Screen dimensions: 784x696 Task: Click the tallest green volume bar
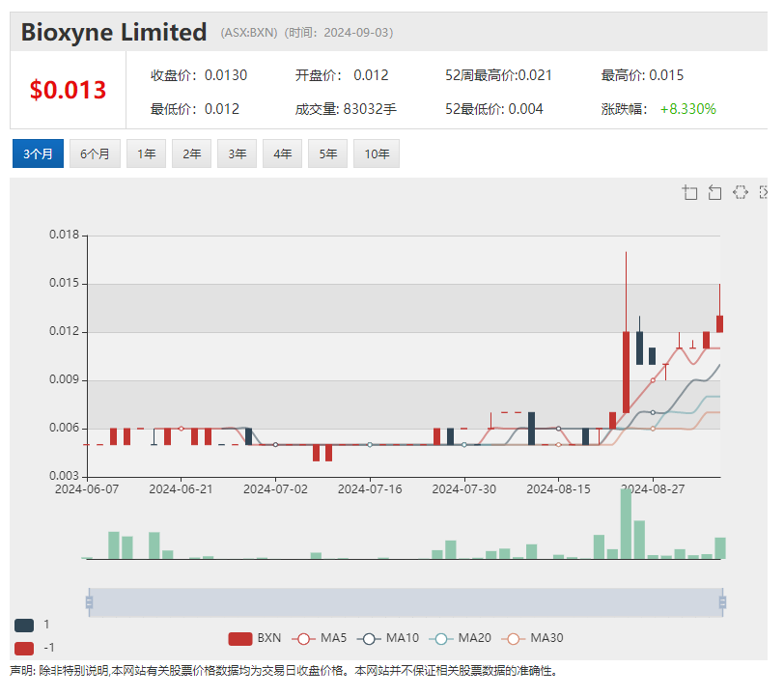[x=626, y=524]
